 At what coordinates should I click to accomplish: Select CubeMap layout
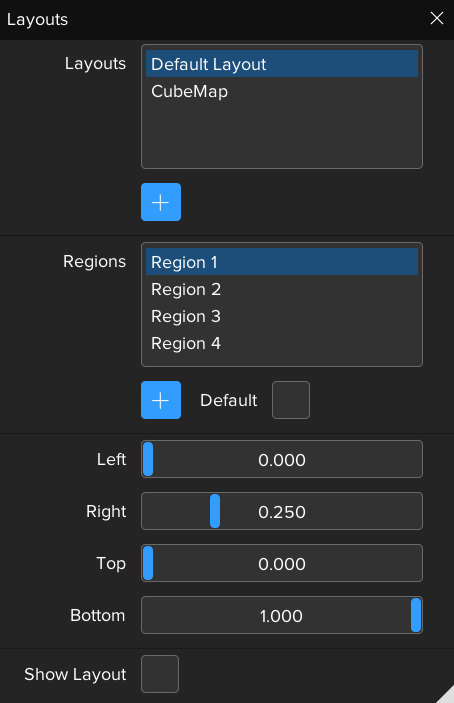pos(282,91)
